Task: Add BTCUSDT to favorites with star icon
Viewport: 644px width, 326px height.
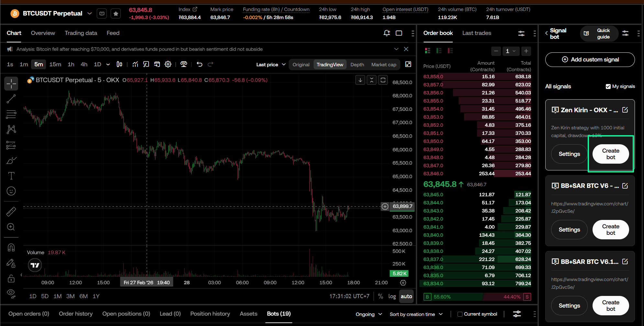Action: [116, 14]
